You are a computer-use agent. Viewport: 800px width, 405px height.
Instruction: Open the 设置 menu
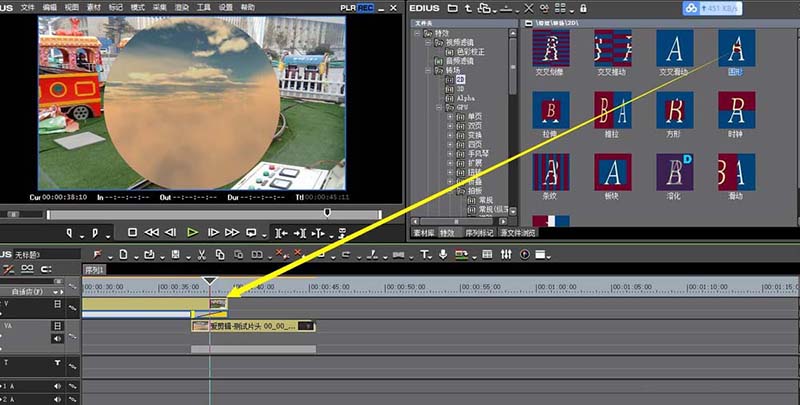[x=226, y=8]
